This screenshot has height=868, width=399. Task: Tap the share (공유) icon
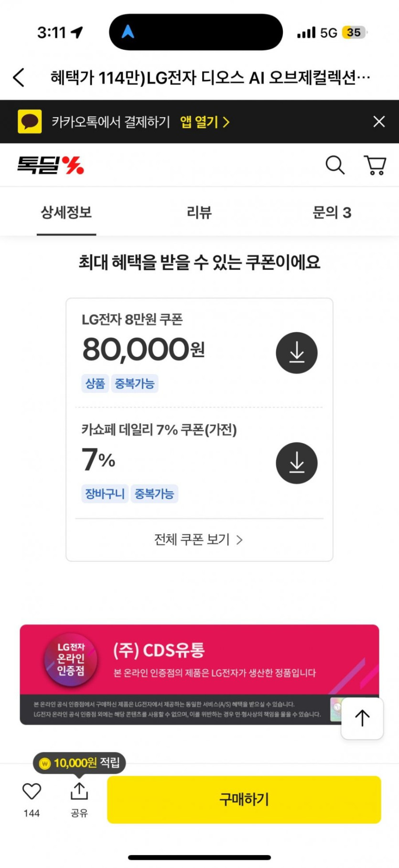pos(79,792)
